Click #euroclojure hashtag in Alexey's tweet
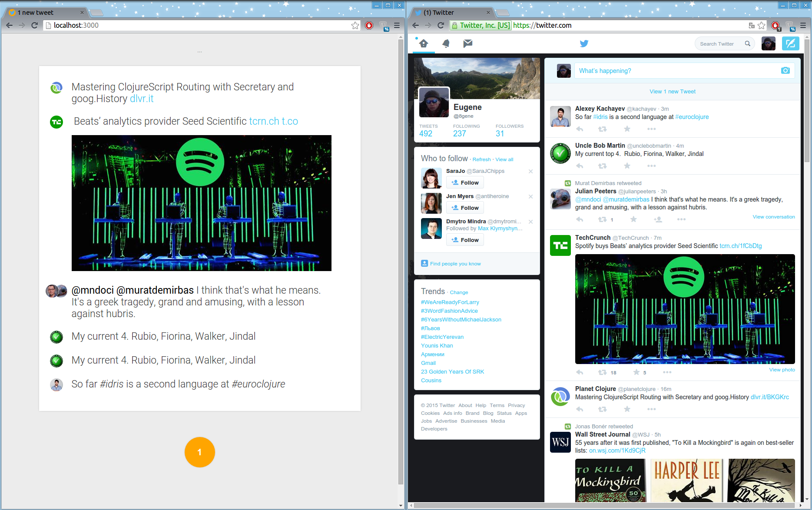 pyautogui.click(x=692, y=117)
